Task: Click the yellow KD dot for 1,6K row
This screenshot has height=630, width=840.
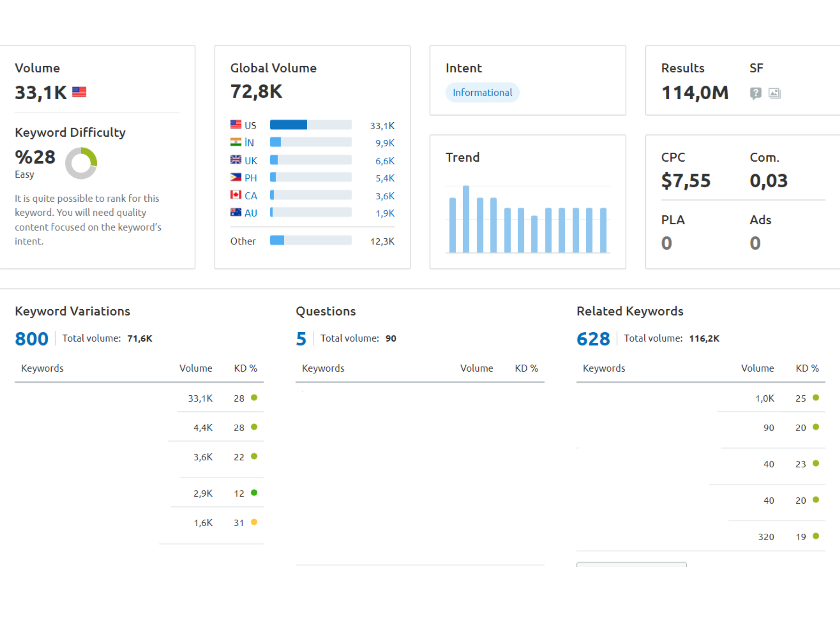Action: tap(254, 522)
